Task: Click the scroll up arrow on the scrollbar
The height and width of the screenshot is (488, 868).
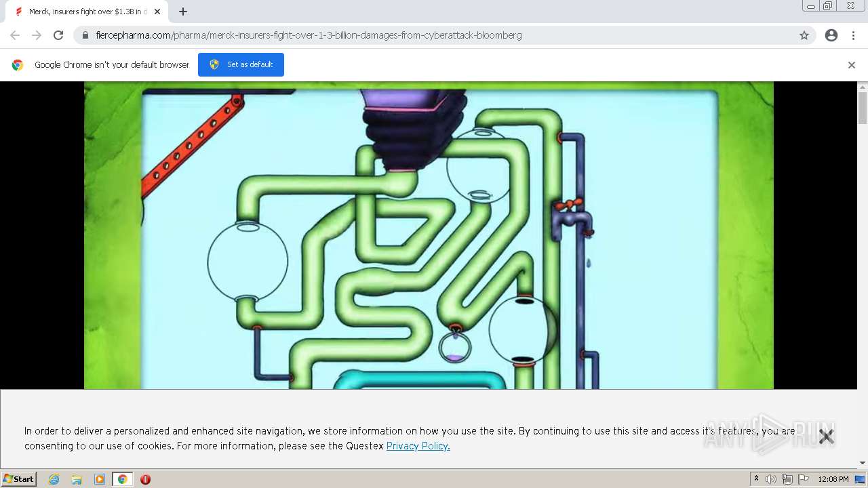Action: (x=863, y=87)
